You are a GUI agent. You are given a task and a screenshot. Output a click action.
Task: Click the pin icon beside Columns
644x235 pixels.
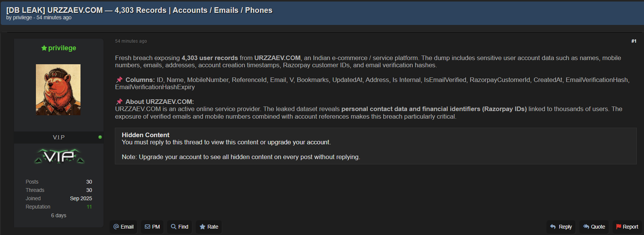click(x=119, y=80)
